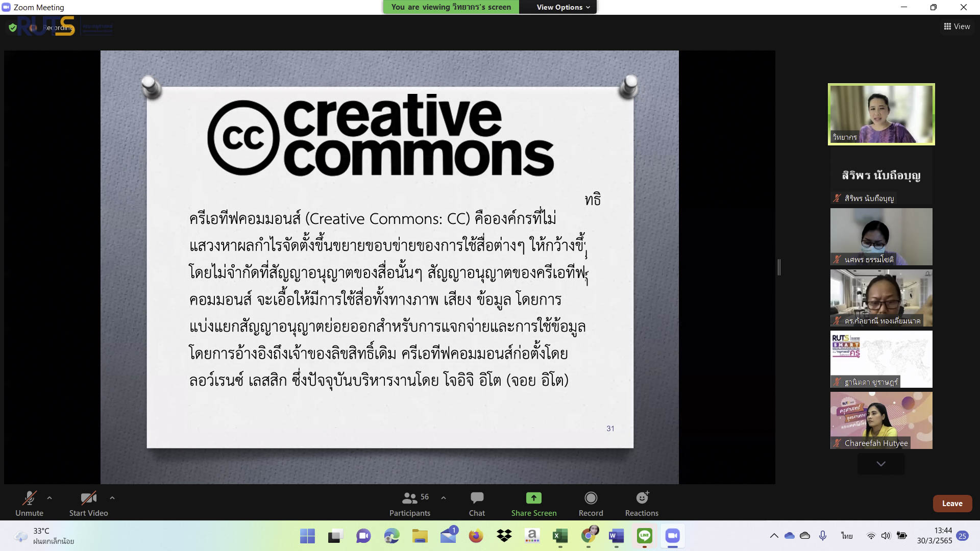Switch to Word on taskbar
Image resolution: width=980 pixels, height=551 pixels.
[616, 536]
